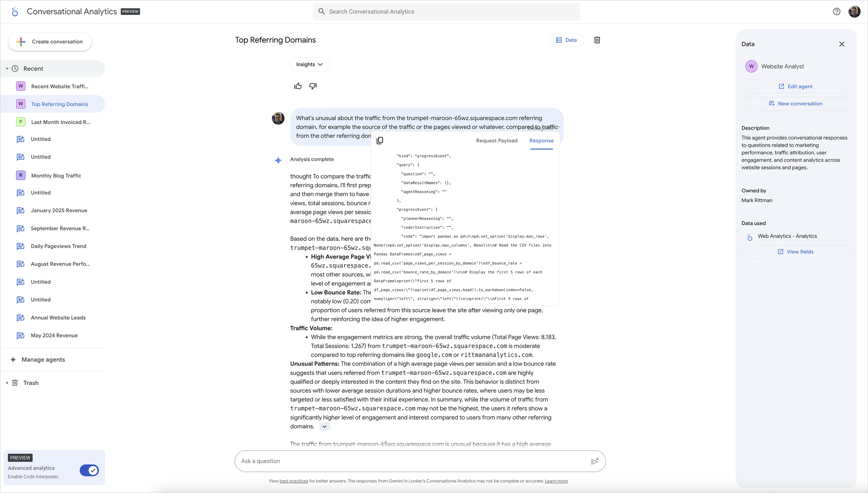Collapse the Recent section arrow

point(7,69)
